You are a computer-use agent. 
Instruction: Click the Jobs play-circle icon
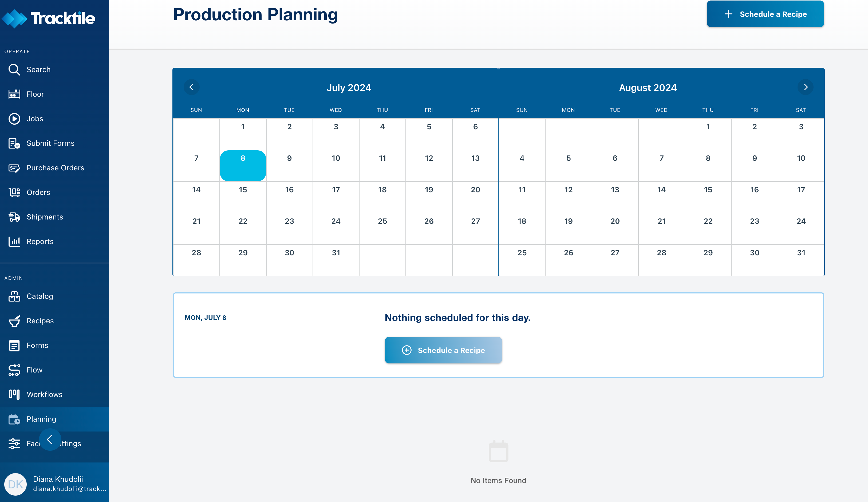[14, 119]
